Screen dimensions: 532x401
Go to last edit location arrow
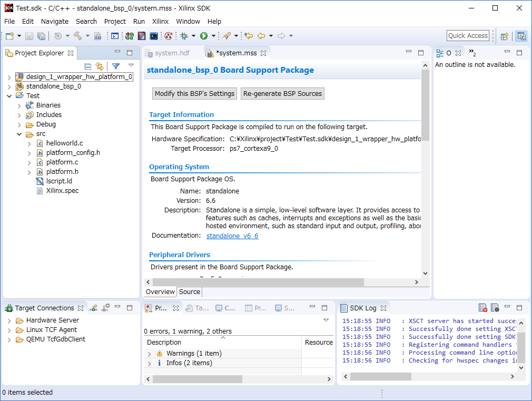pos(249,36)
